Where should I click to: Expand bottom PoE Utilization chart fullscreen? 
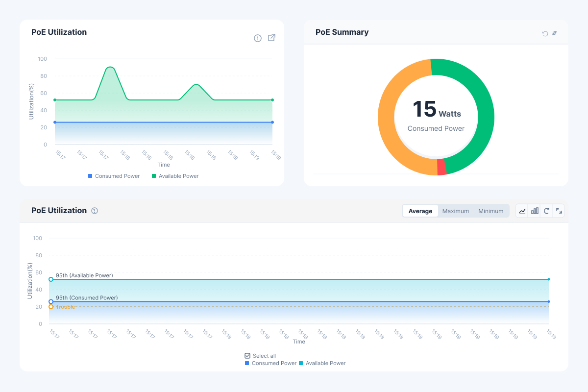click(x=559, y=211)
